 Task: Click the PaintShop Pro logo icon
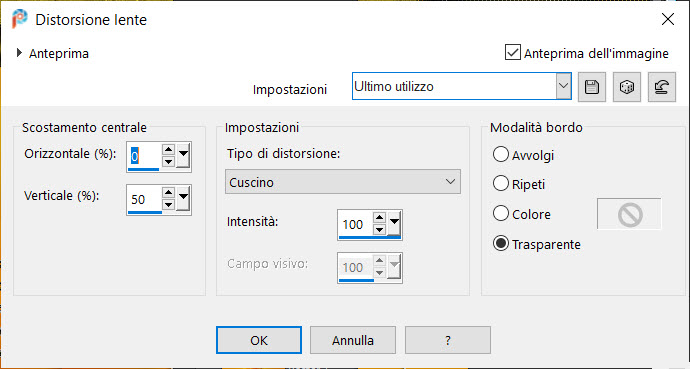pos(19,19)
